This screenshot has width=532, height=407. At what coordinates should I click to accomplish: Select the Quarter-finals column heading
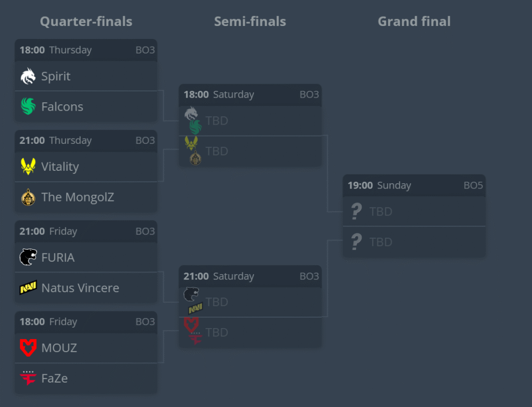point(86,21)
